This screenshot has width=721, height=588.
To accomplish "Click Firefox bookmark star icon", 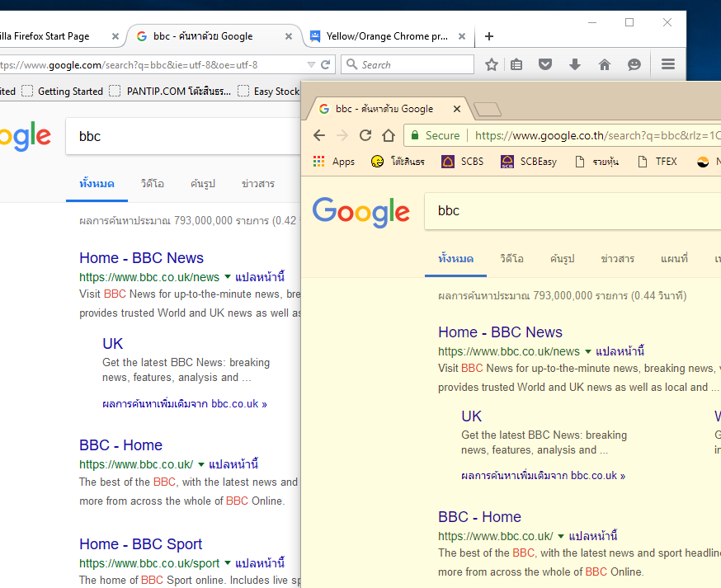I will coord(492,64).
